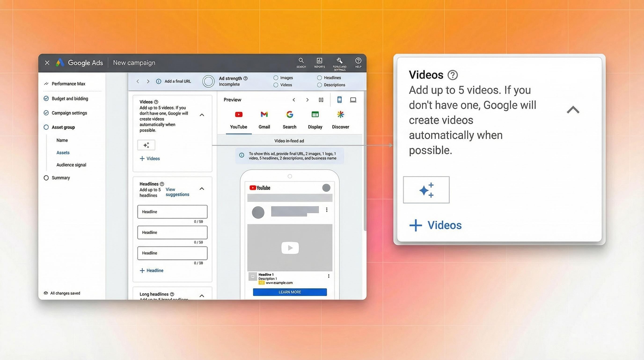Viewport: 644px width, 360px height.
Task: Select the Images ad strength radio
Action: pyautogui.click(x=276, y=78)
